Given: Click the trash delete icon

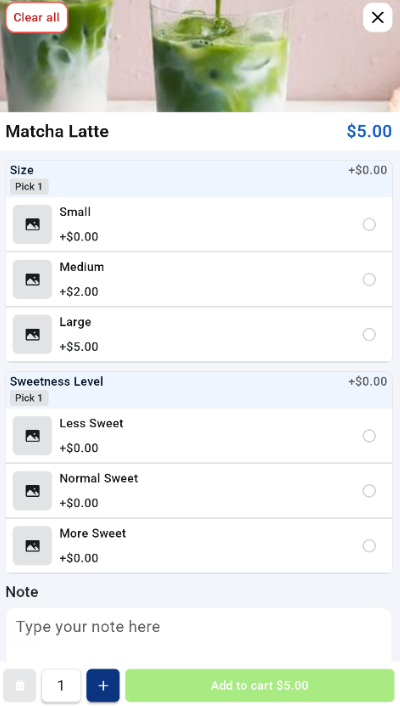Looking at the screenshot, I should click(20, 685).
